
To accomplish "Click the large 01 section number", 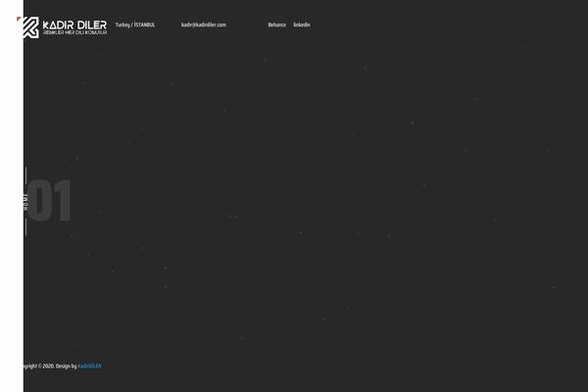I will point(49,200).
